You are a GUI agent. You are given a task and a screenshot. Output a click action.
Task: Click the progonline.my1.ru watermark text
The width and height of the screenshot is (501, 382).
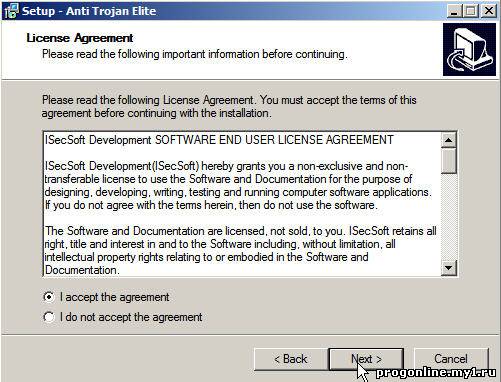(436, 373)
